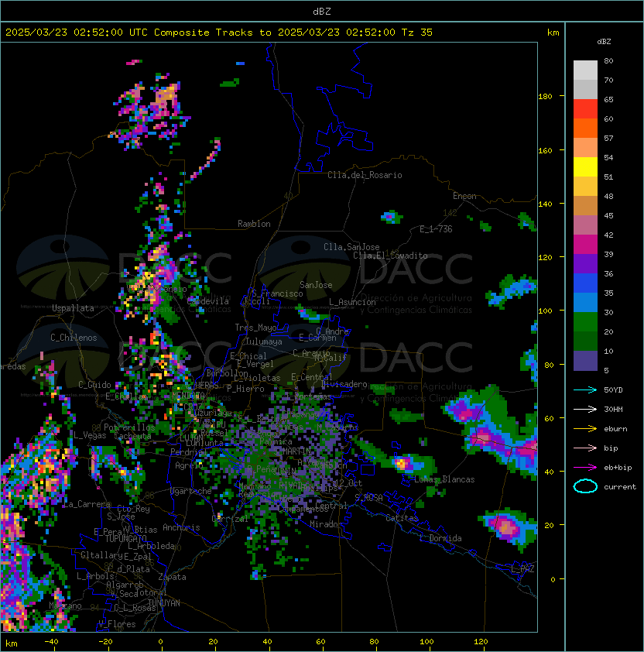The height and width of the screenshot is (652, 644).
Task: Click the 'Agrelo' place label
Action: pos(188,465)
